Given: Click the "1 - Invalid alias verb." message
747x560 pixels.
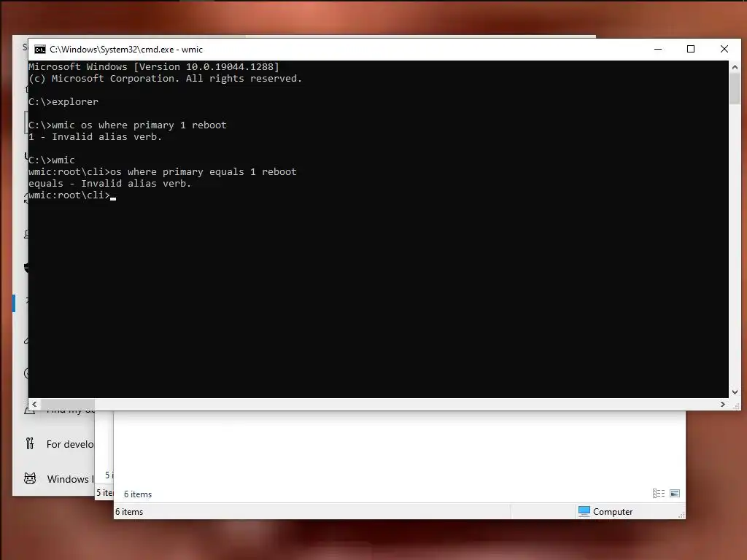Looking at the screenshot, I should click(96, 137).
